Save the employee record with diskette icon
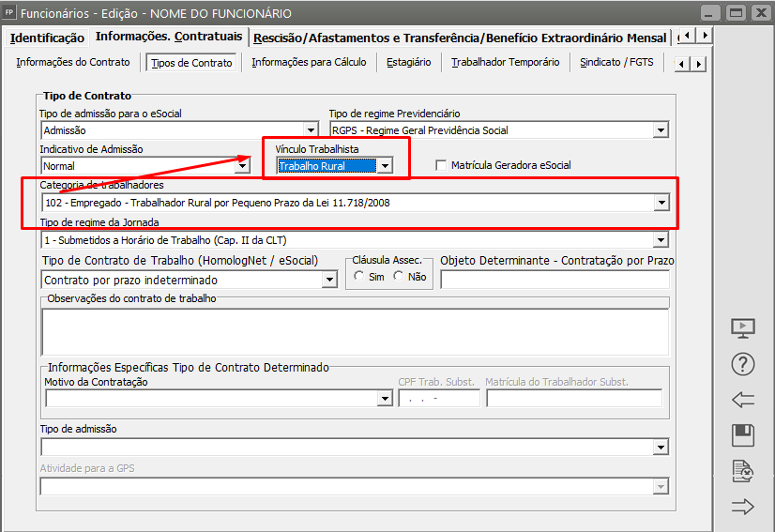The image size is (775, 532). click(x=742, y=435)
